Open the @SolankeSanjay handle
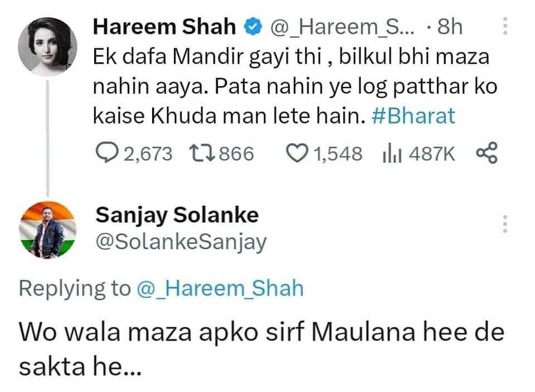The width and height of the screenshot is (535, 392). (x=181, y=242)
